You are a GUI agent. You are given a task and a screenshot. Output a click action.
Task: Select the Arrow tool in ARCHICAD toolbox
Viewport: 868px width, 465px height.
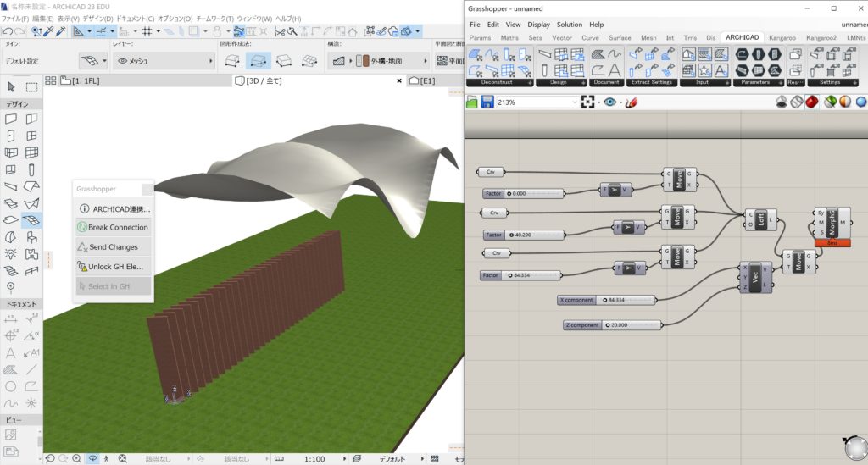point(11,86)
